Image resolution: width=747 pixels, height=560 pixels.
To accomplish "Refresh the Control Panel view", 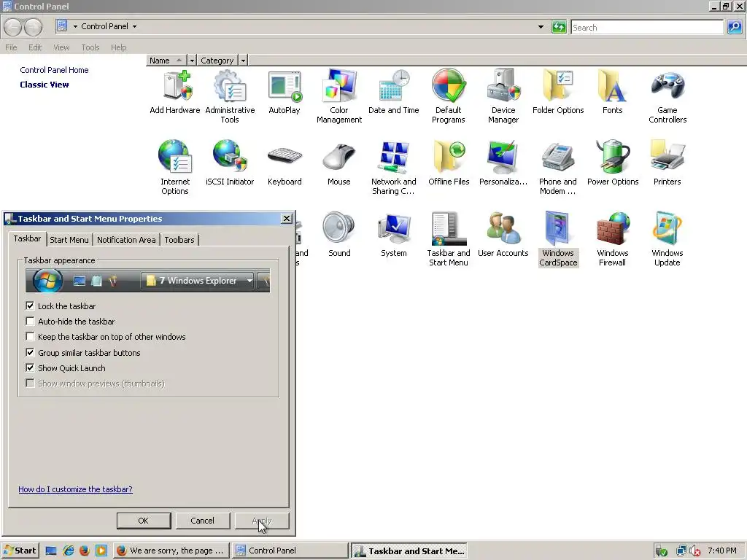I will click(x=558, y=27).
